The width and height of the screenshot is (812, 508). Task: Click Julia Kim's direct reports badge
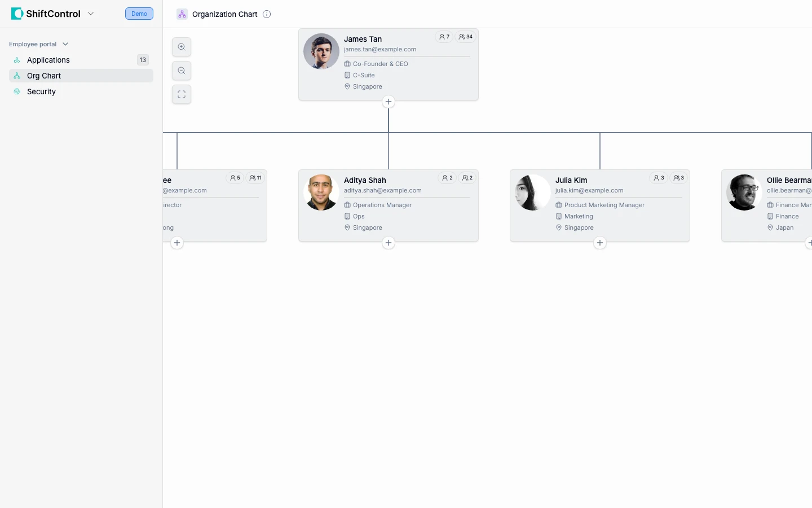[x=659, y=178]
